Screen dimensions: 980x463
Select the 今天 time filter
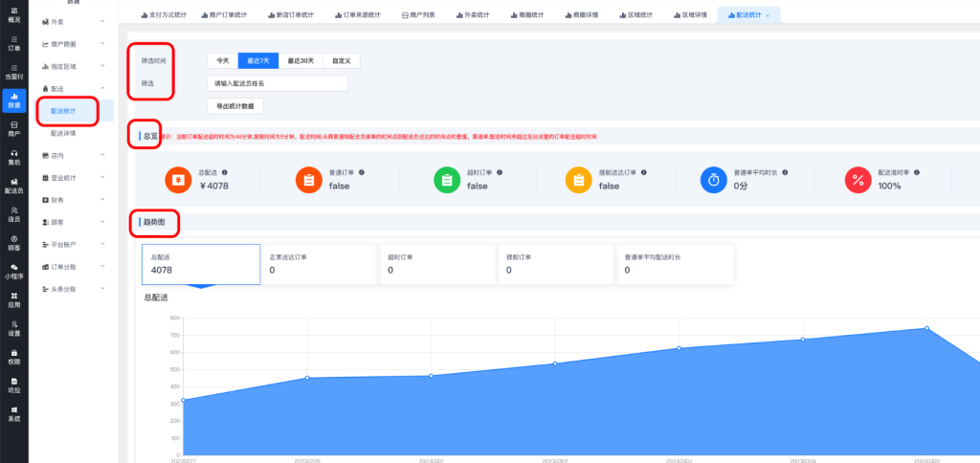click(x=222, y=60)
